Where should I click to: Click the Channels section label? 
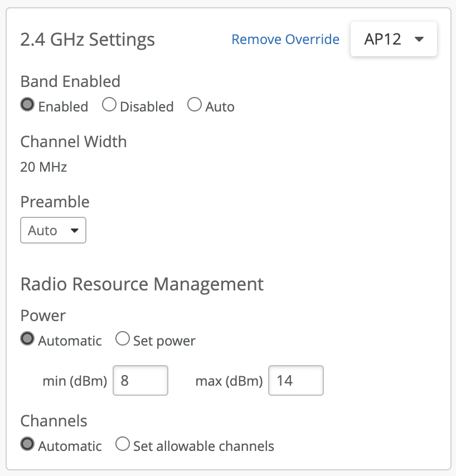click(x=54, y=421)
